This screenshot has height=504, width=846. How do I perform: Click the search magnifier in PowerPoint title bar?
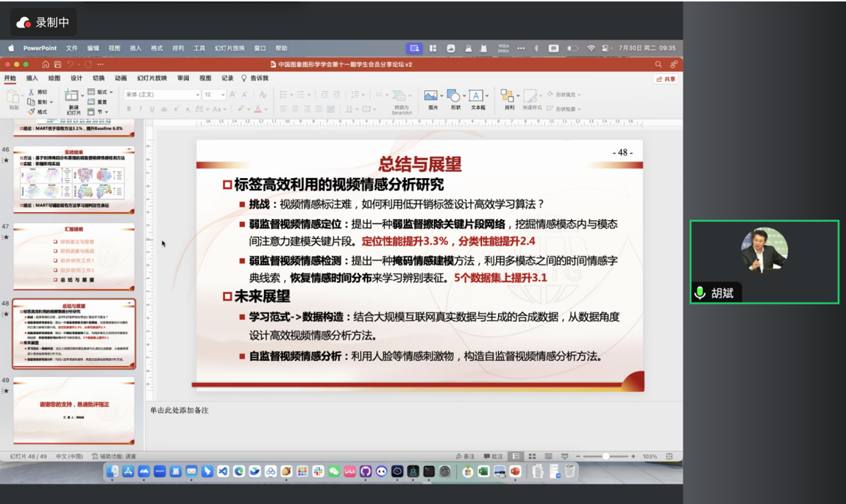pos(659,64)
